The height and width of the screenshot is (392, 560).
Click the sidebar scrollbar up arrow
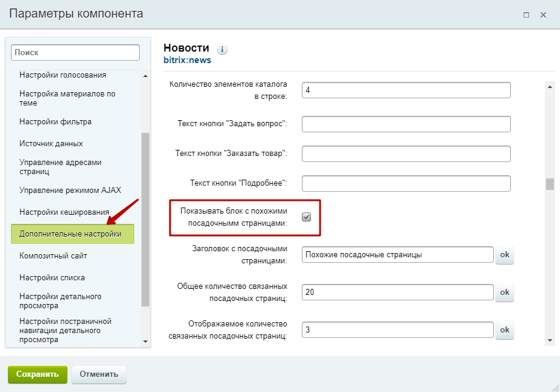tap(145, 76)
